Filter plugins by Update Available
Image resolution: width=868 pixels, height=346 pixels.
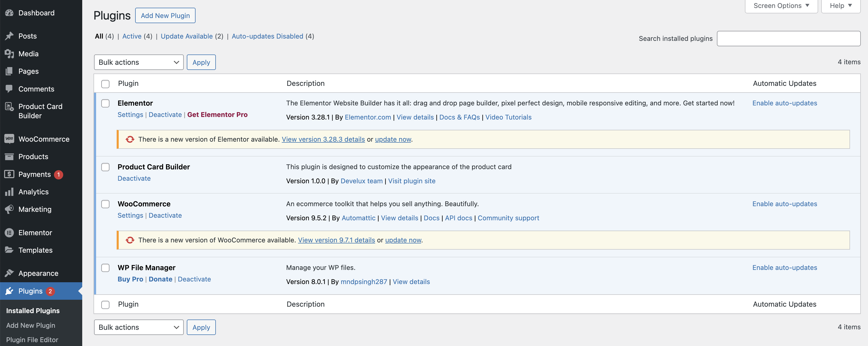coord(187,36)
